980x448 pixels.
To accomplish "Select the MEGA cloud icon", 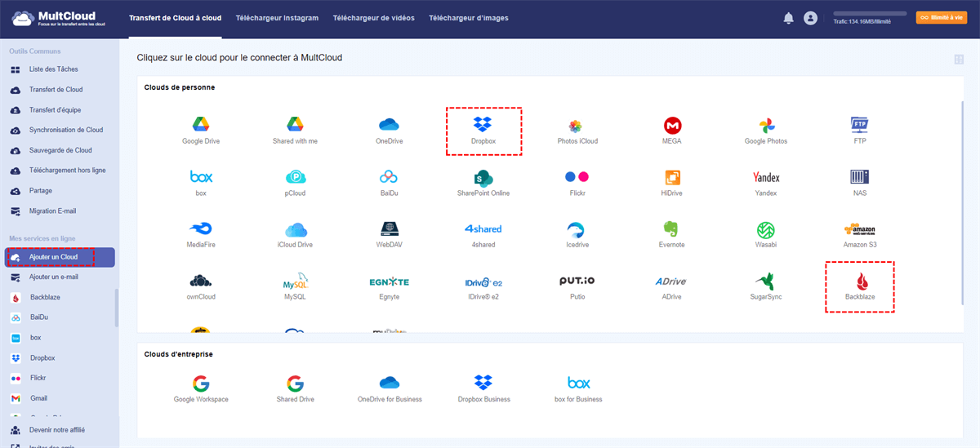I will click(672, 125).
